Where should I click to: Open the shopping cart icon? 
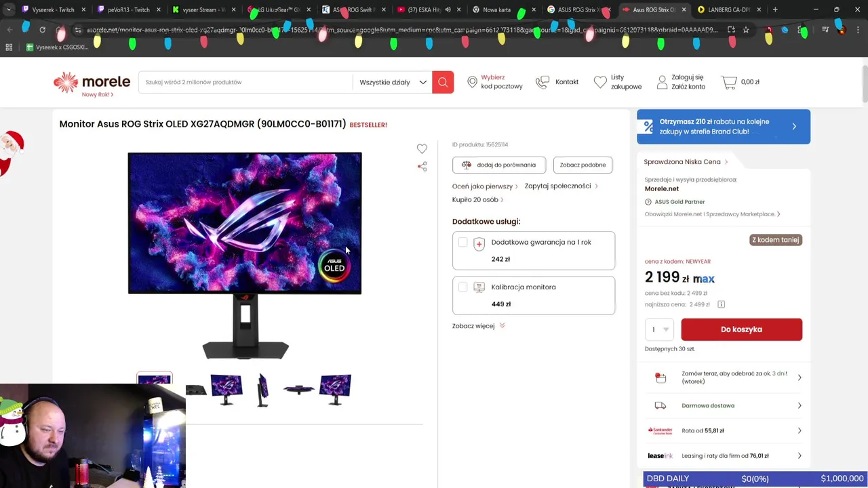click(x=729, y=82)
